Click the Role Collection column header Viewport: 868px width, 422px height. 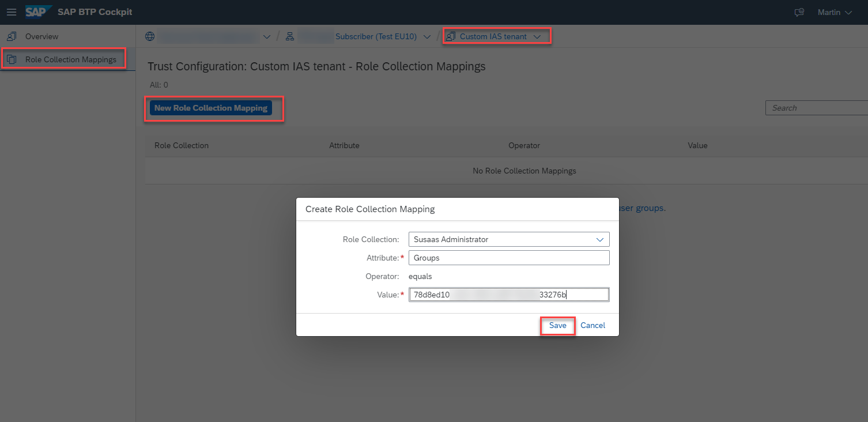pyautogui.click(x=182, y=145)
